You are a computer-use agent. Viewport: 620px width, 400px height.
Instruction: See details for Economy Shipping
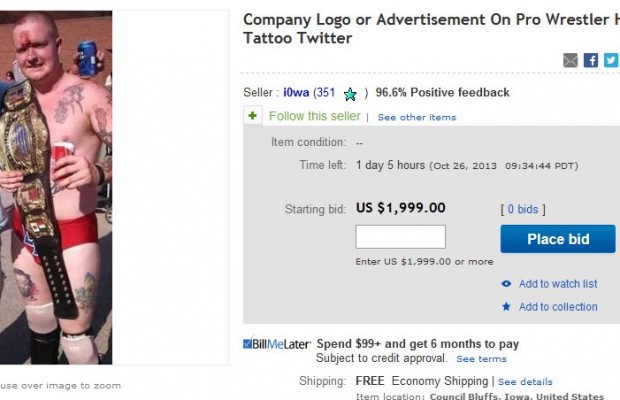tap(525, 382)
